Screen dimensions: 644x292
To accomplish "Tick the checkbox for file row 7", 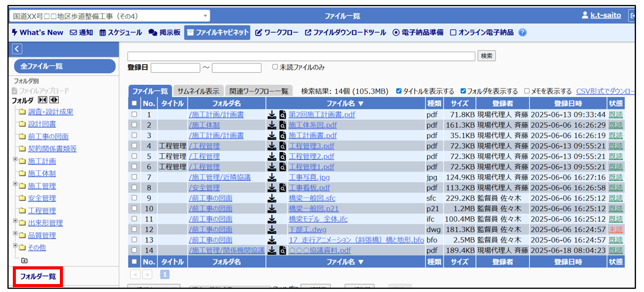I will pyautogui.click(x=134, y=177).
